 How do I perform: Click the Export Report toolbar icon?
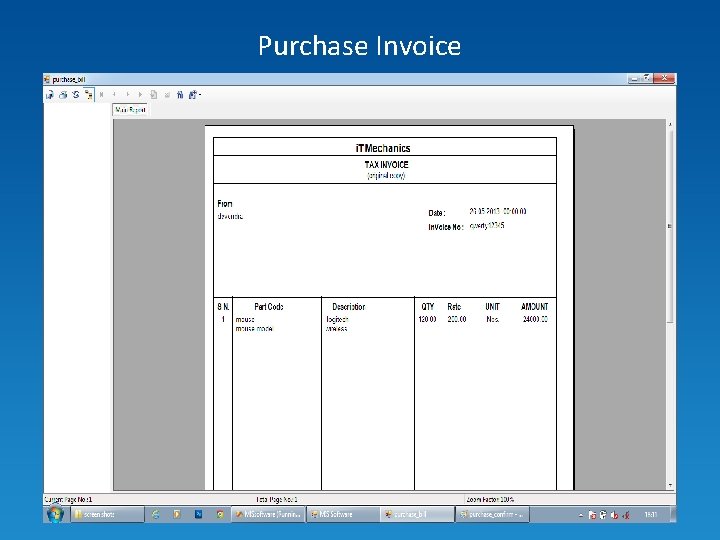(x=50, y=95)
